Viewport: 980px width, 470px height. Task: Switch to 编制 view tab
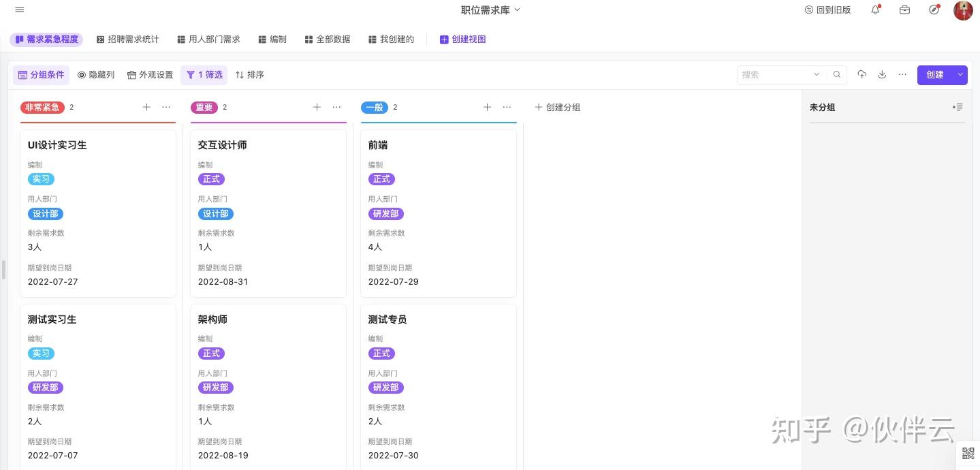coord(272,40)
